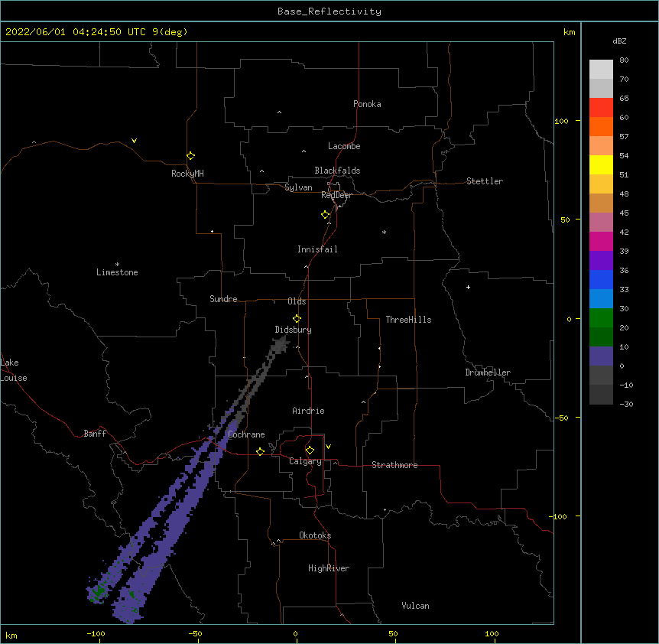
Task: Click the Cochrane label
Action: coord(246,434)
